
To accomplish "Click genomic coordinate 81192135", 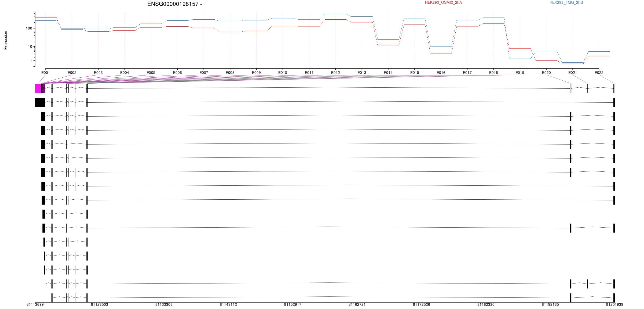I will (x=550, y=304).
